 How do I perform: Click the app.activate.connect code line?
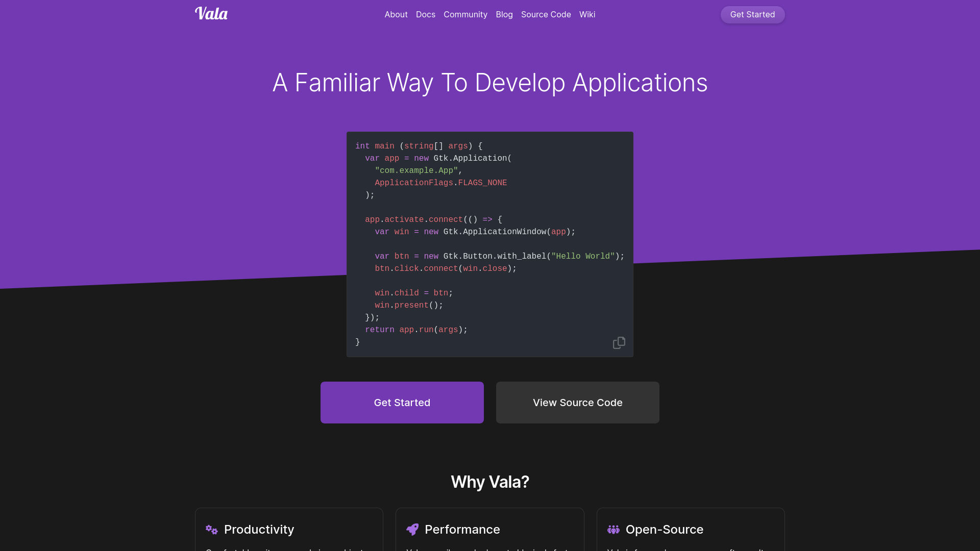tap(434, 220)
